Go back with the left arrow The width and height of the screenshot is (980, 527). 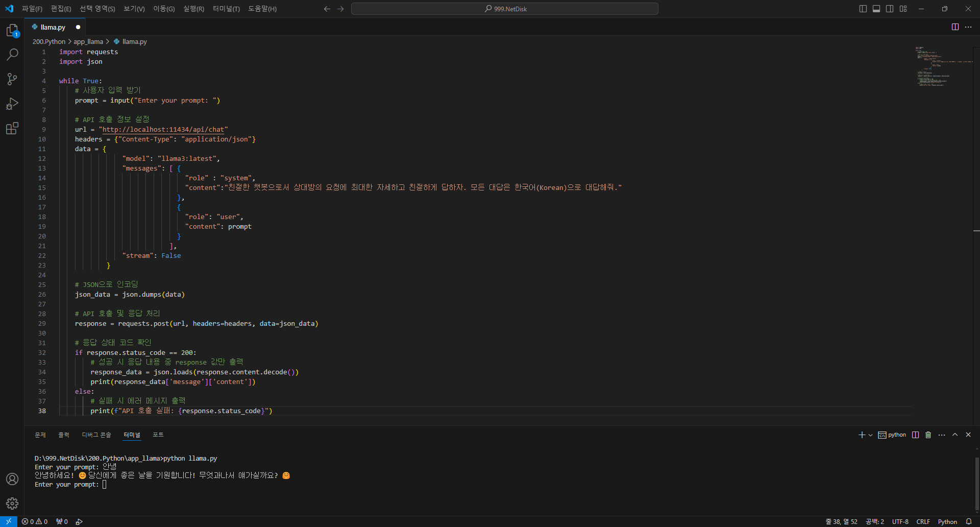[327, 9]
